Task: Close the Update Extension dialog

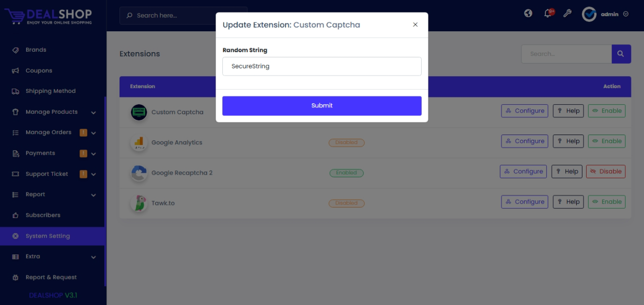Action: [x=415, y=25]
